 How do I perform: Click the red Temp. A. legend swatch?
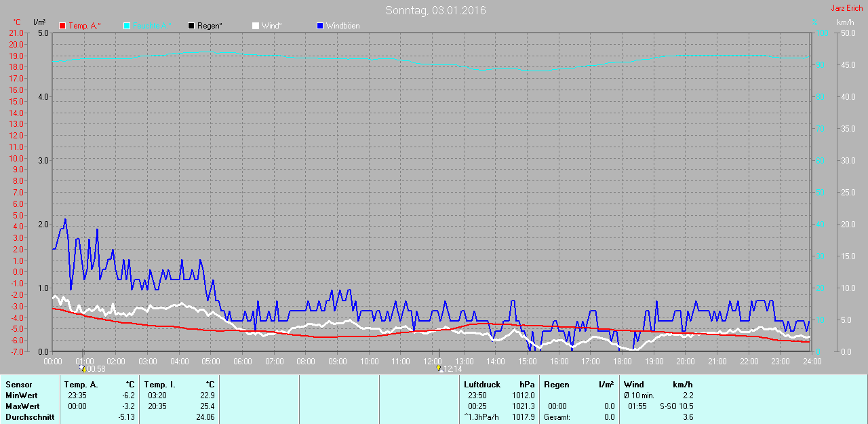[x=62, y=26]
